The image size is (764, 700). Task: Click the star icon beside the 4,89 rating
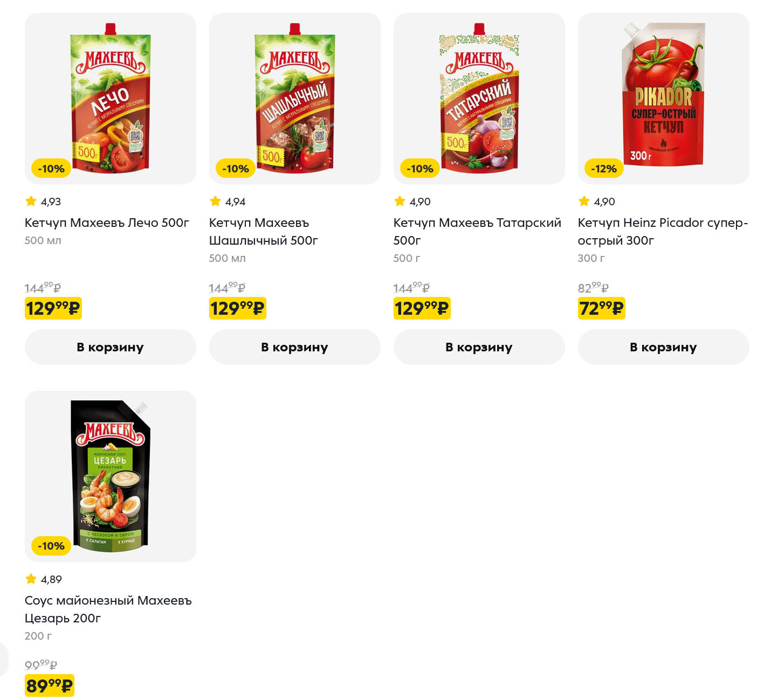31,579
